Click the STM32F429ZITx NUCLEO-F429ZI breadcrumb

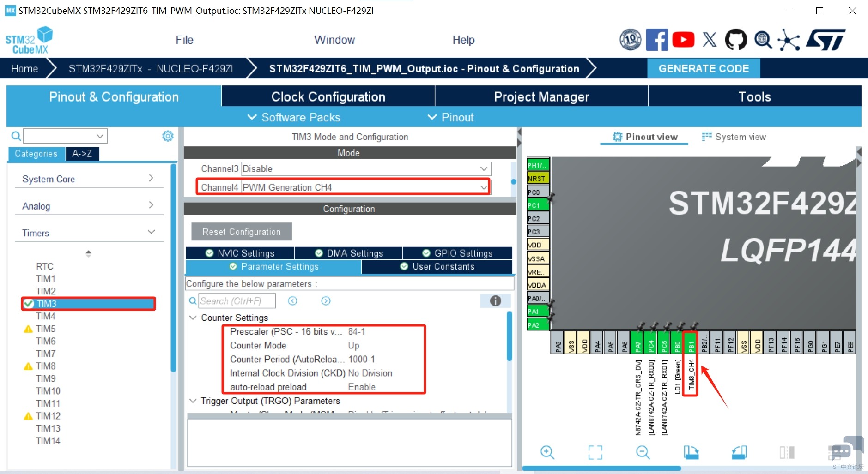pyautogui.click(x=151, y=68)
